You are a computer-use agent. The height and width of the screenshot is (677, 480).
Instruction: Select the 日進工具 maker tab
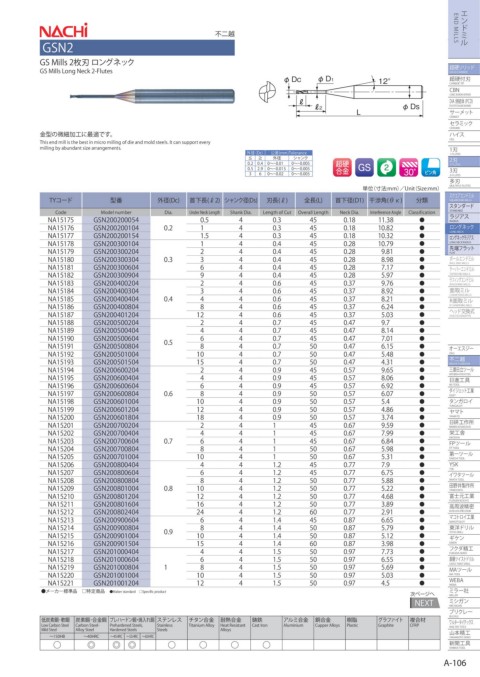tap(464, 381)
